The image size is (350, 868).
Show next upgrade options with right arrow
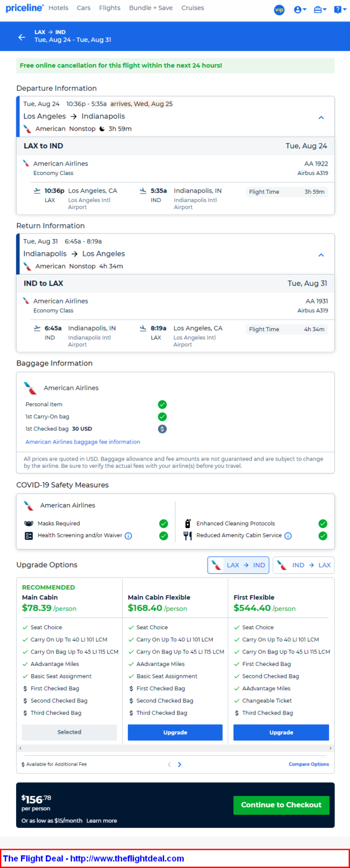coord(180,765)
